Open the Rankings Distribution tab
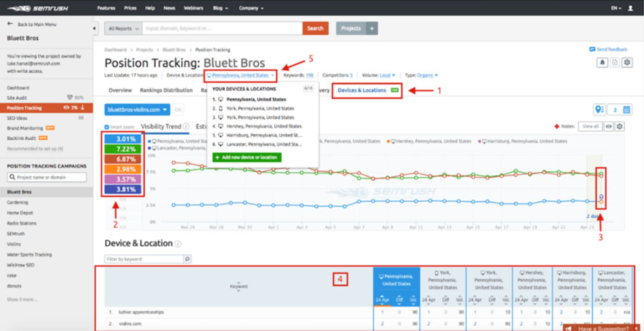Image resolution: width=644 pixels, height=331 pixels. [166, 90]
